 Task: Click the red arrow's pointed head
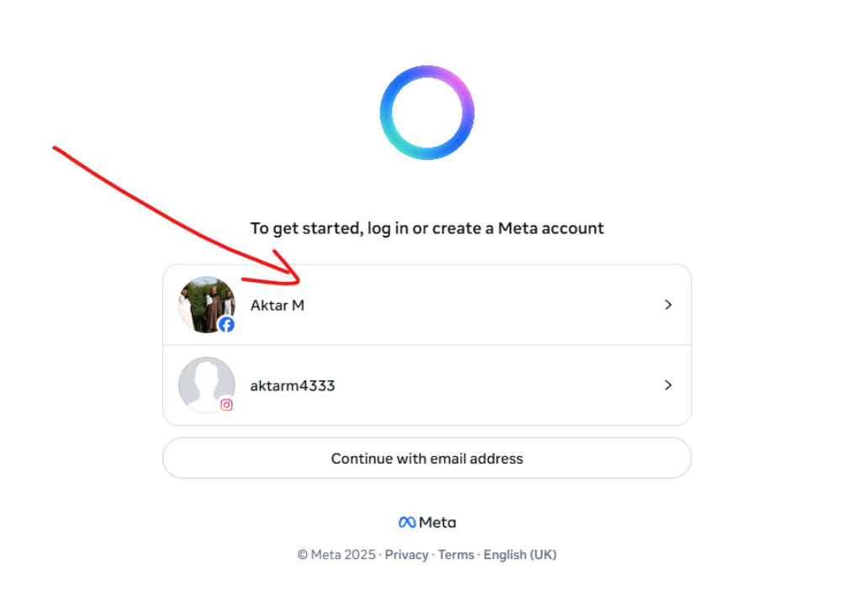point(297,276)
